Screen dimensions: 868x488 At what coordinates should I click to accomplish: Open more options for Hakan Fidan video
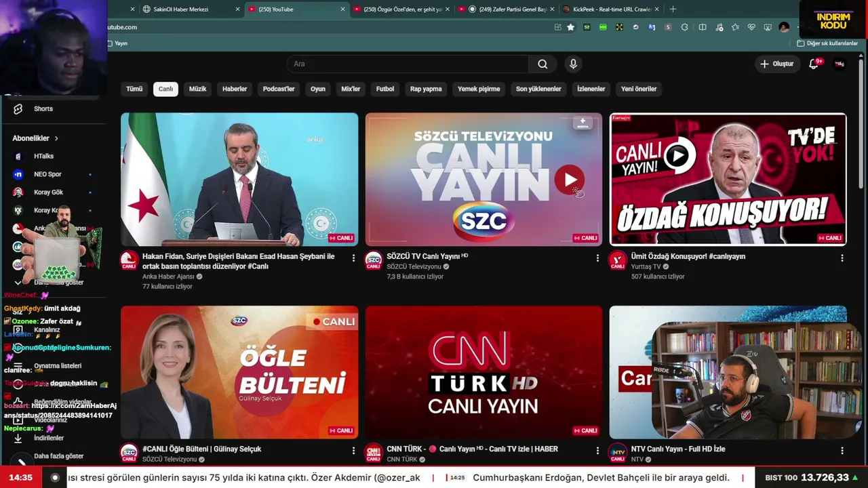click(x=353, y=258)
